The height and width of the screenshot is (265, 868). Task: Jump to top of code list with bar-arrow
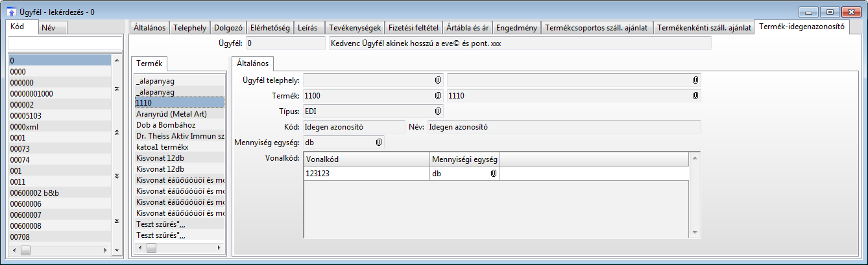tap(117, 88)
